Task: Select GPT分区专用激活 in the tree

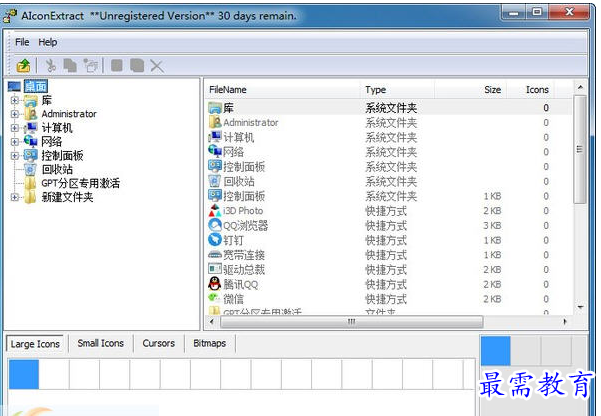Action: click(x=80, y=183)
